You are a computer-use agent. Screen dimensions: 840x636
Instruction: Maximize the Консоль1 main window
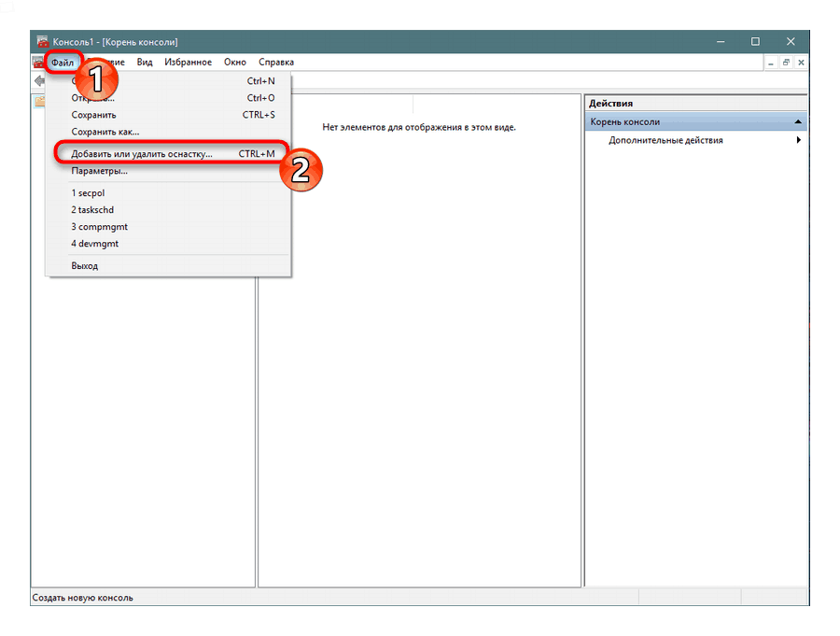coord(755,42)
